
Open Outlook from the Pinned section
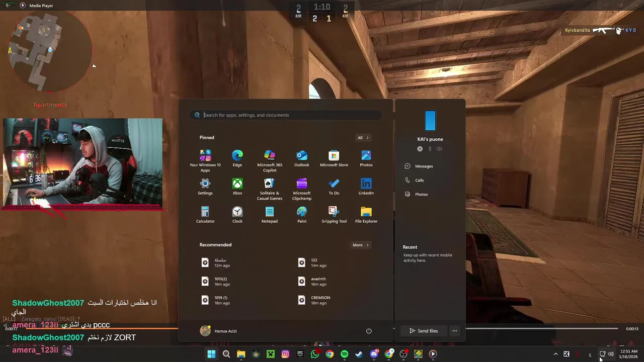pyautogui.click(x=302, y=158)
